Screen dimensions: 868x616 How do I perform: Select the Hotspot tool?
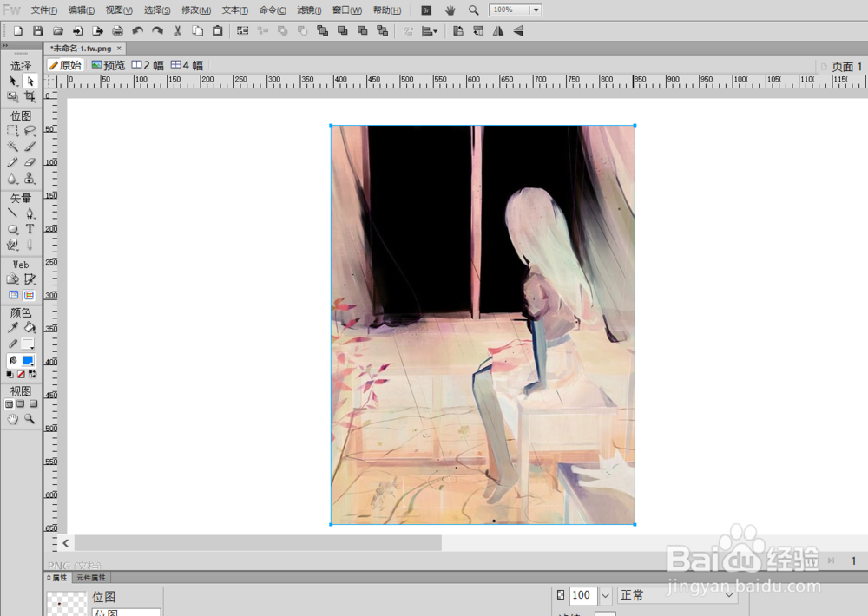point(13,279)
